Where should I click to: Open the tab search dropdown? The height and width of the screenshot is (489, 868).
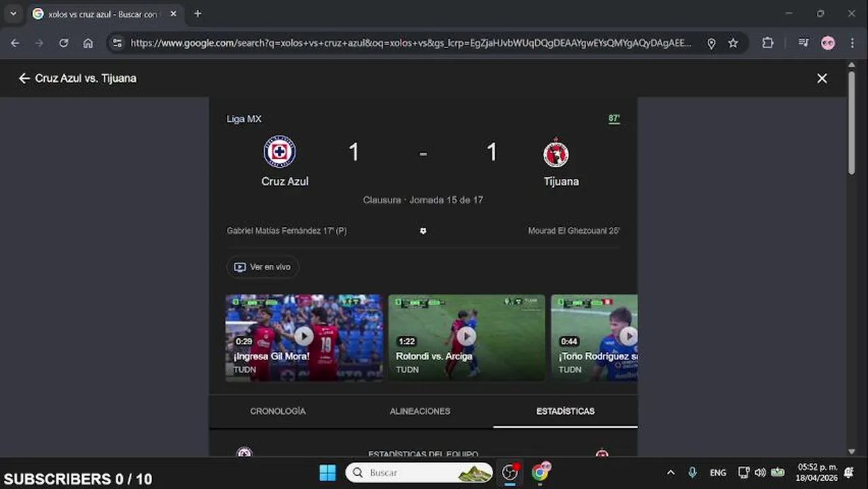[13, 14]
